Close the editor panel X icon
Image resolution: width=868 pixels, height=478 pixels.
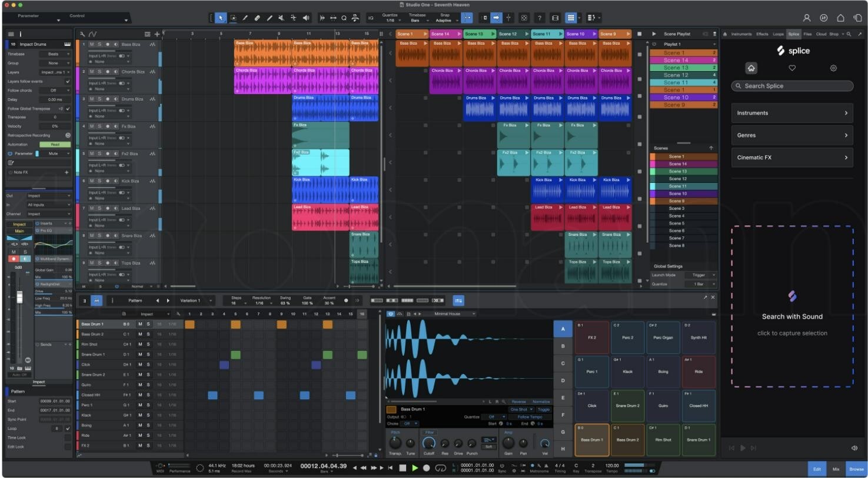[713, 298]
